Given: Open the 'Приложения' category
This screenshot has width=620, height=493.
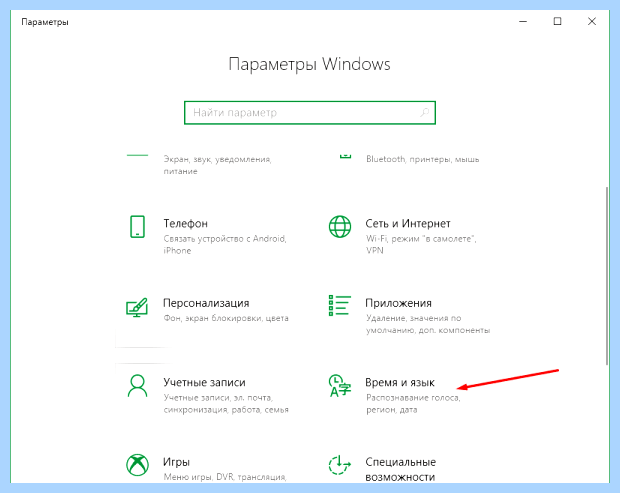Looking at the screenshot, I should [x=398, y=303].
